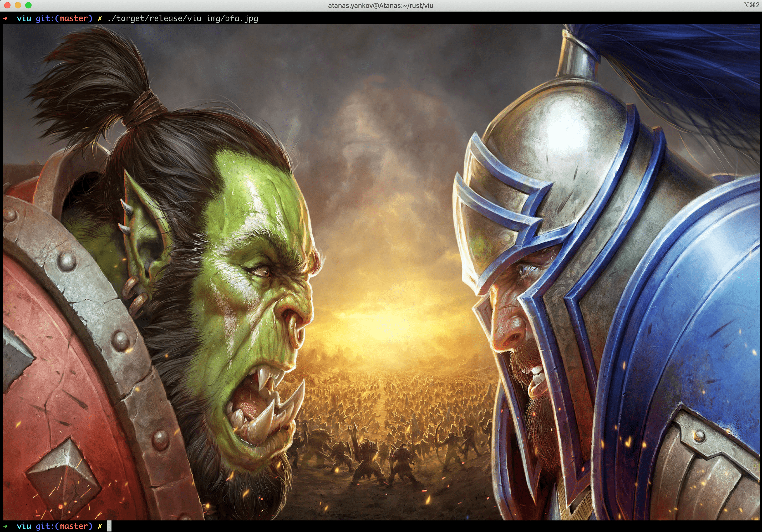Click the master branch name in bottom prompt

[x=73, y=526]
